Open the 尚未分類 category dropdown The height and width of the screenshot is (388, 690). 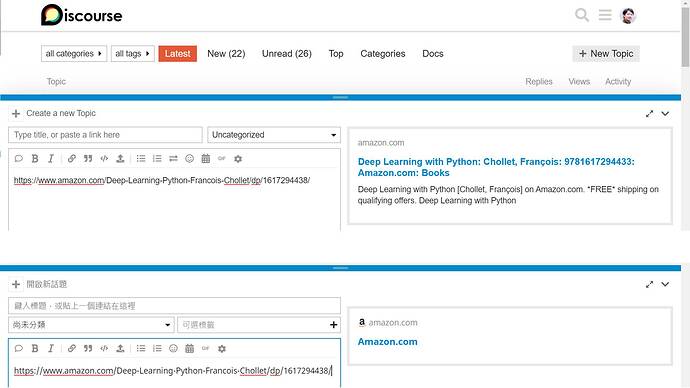91,325
